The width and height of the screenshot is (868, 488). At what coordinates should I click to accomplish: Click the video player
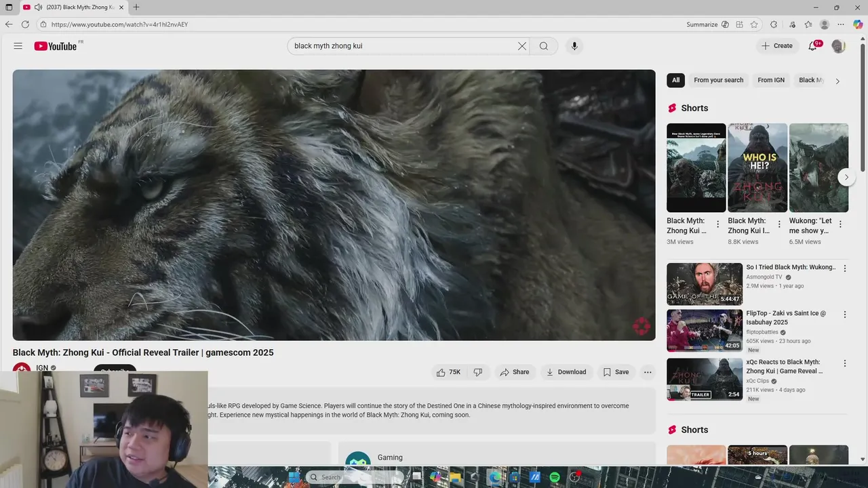click(334, 205)
